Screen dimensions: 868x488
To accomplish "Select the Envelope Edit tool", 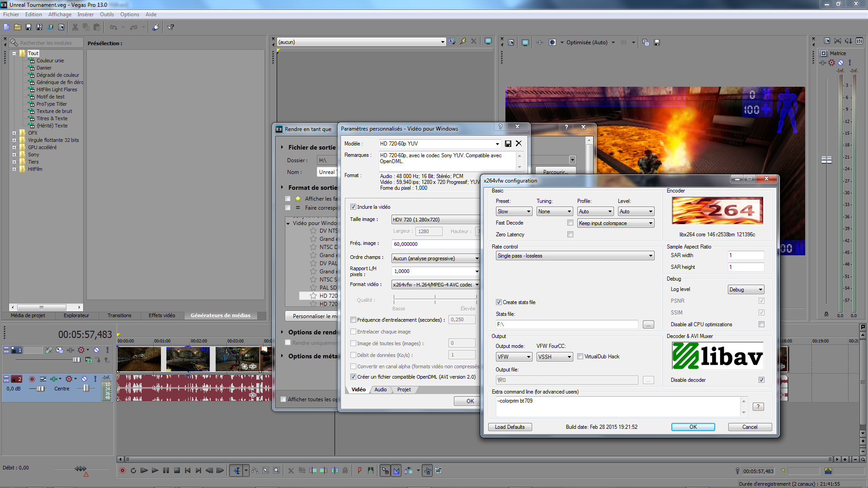I will pyautogui.click(x=255, y=470).
